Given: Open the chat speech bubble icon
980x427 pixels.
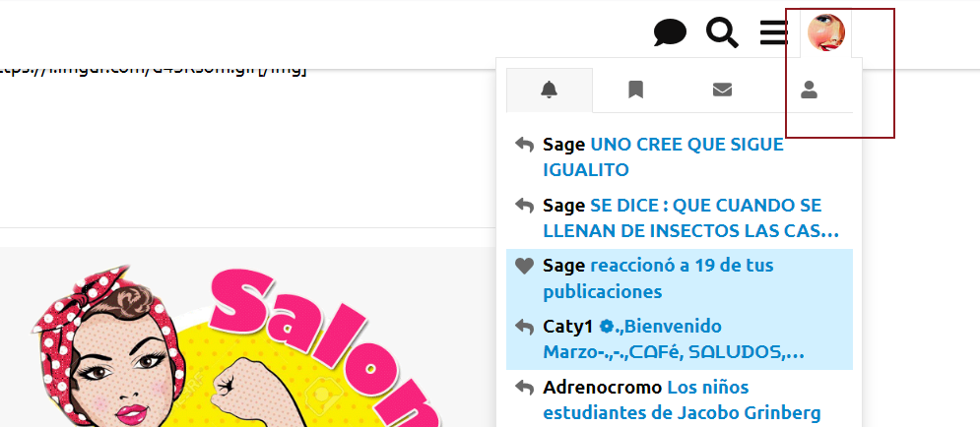Looking at the screenshot, I should [670, 32].
